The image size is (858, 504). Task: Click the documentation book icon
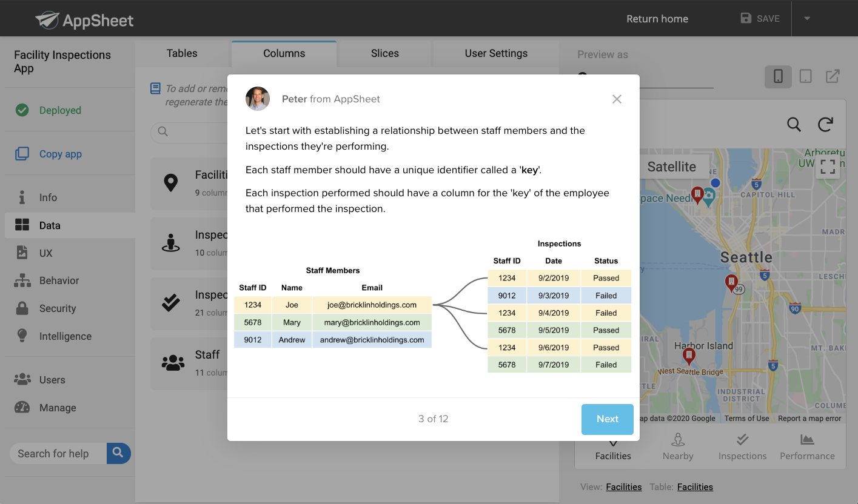155,89
